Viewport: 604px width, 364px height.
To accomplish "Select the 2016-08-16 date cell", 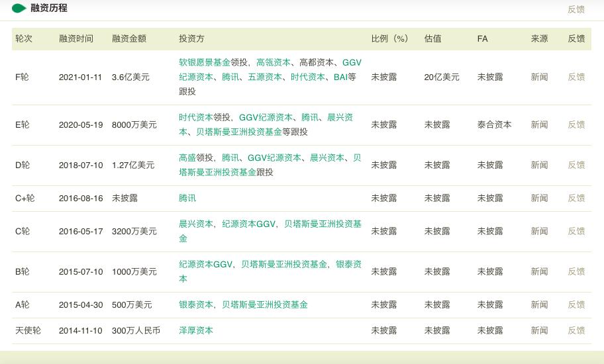I will pyautogui.click(x=81, y=198).
